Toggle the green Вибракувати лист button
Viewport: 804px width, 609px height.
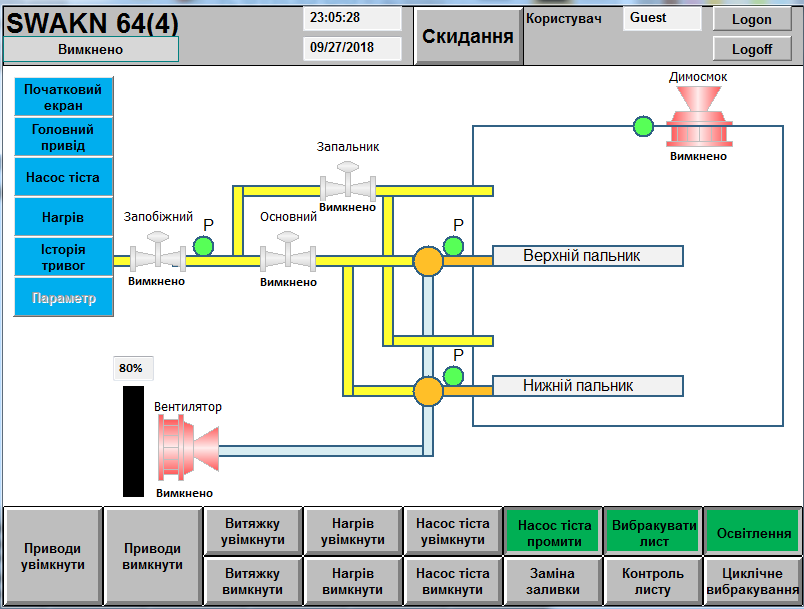click(653, 532)
